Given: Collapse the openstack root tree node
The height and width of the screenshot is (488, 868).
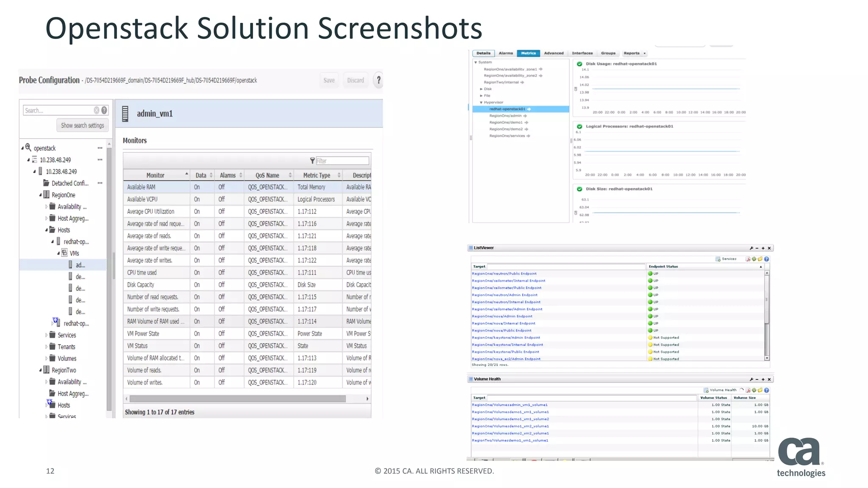Looking at the screenshot, I should [22, 148].
